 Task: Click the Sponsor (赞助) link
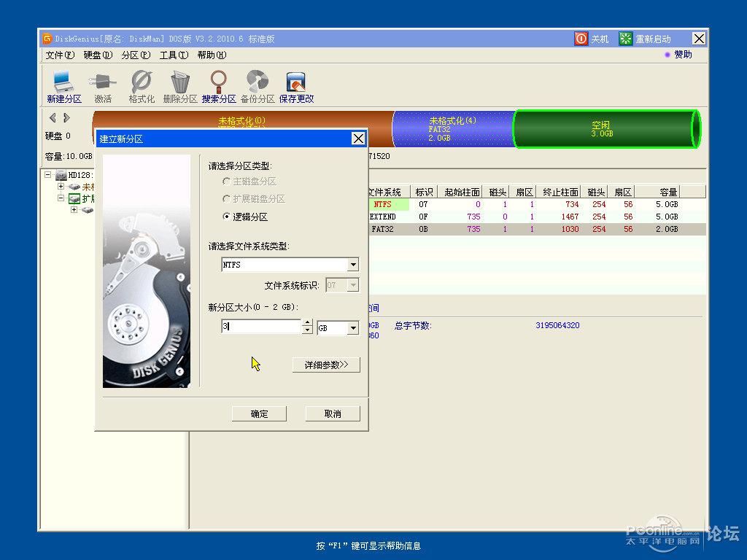click(683, 55)
